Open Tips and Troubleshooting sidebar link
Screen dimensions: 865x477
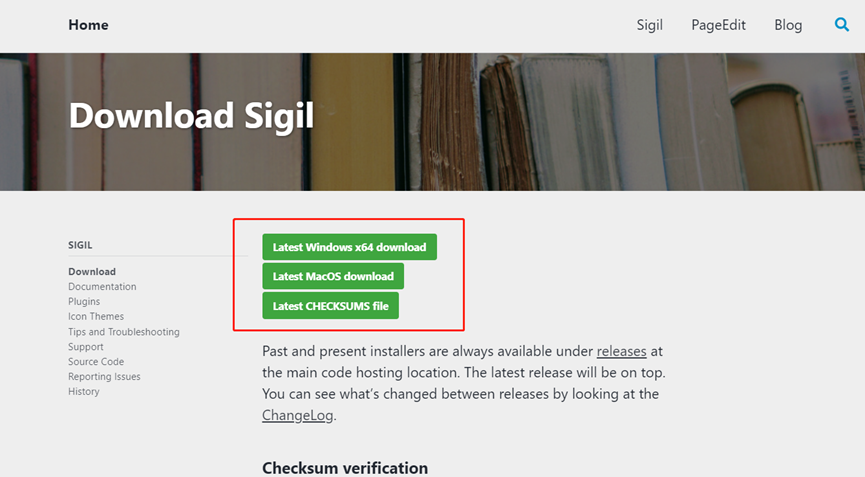pyautogui.click(x=124, y=332)
